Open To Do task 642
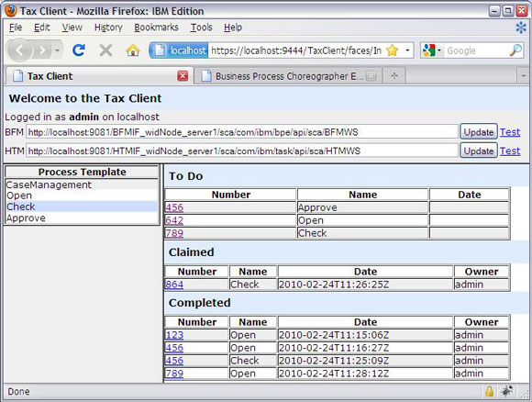532x402 pixels. point(174,220)
